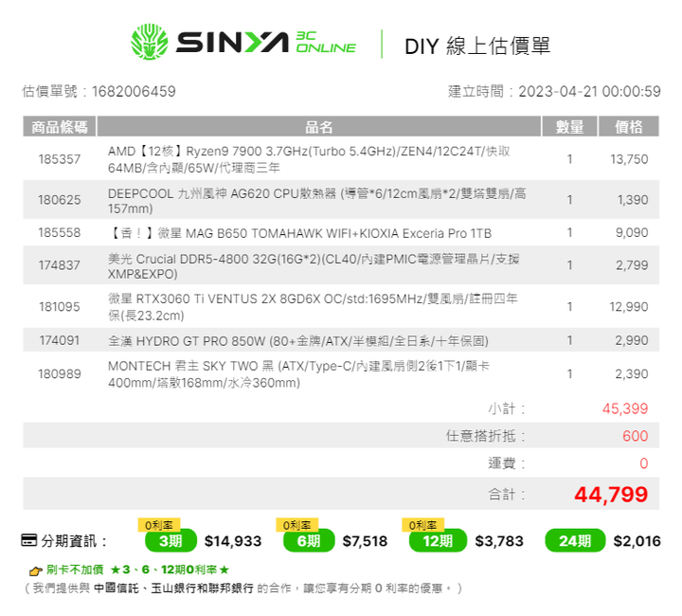Click the total amount 44,799
Image resolution: width=682 pixels, height=616 pixels.
click(611, 494)
